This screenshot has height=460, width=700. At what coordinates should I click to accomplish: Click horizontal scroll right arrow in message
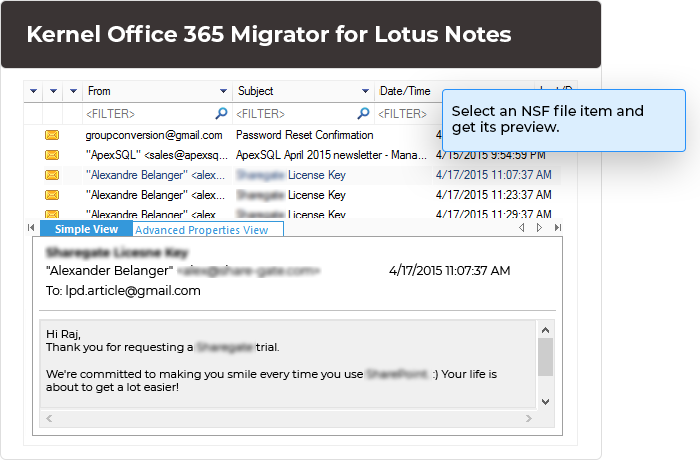point(529,418)
